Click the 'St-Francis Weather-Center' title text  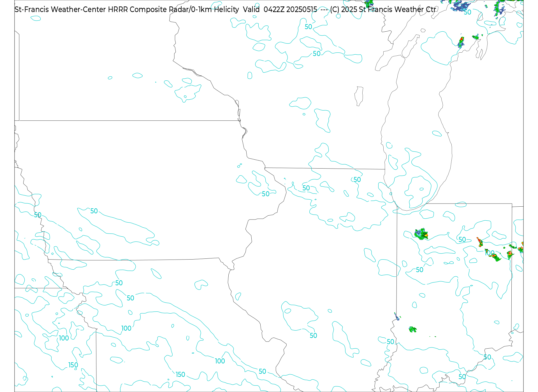pos(60,10)
